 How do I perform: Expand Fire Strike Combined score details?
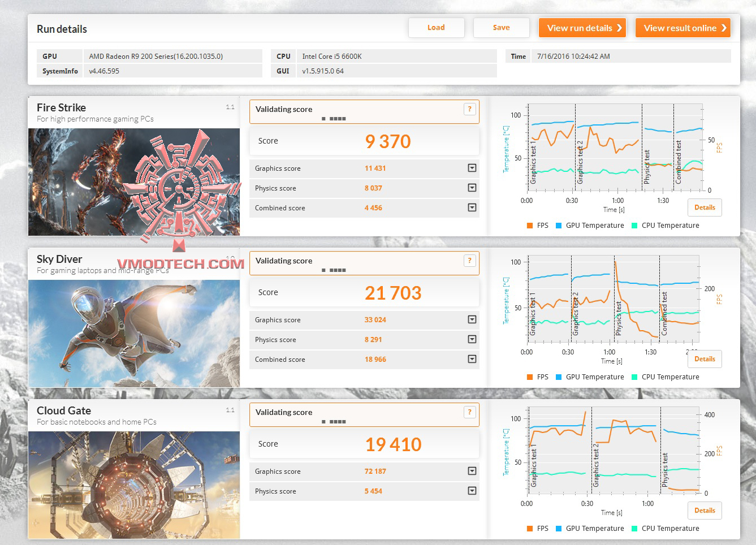(x=472, y=207)
